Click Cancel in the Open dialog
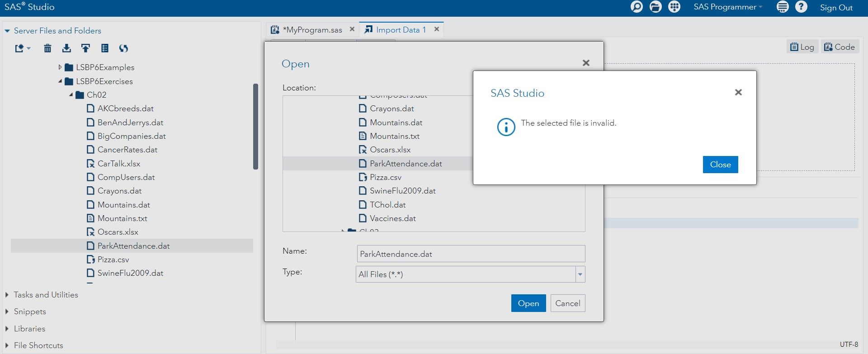Image resolution: width=868 pixels, height=354 pixels. coord(567,303)
